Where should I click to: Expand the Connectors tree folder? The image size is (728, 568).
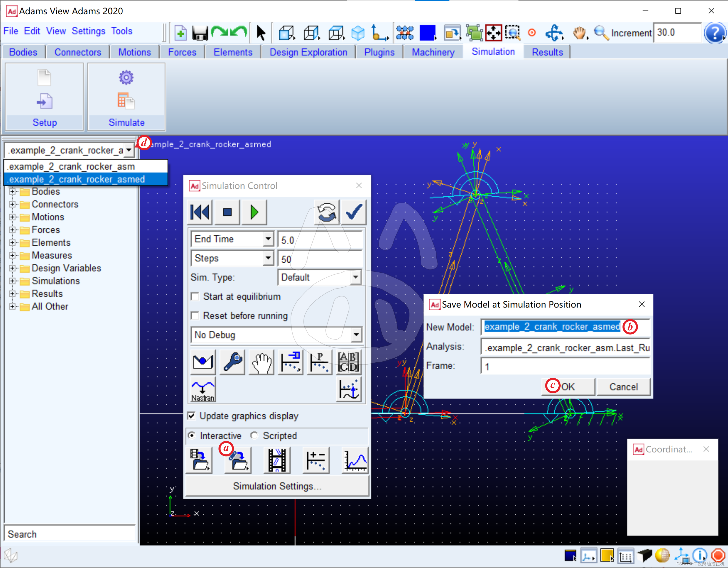(x=12, y=204)
